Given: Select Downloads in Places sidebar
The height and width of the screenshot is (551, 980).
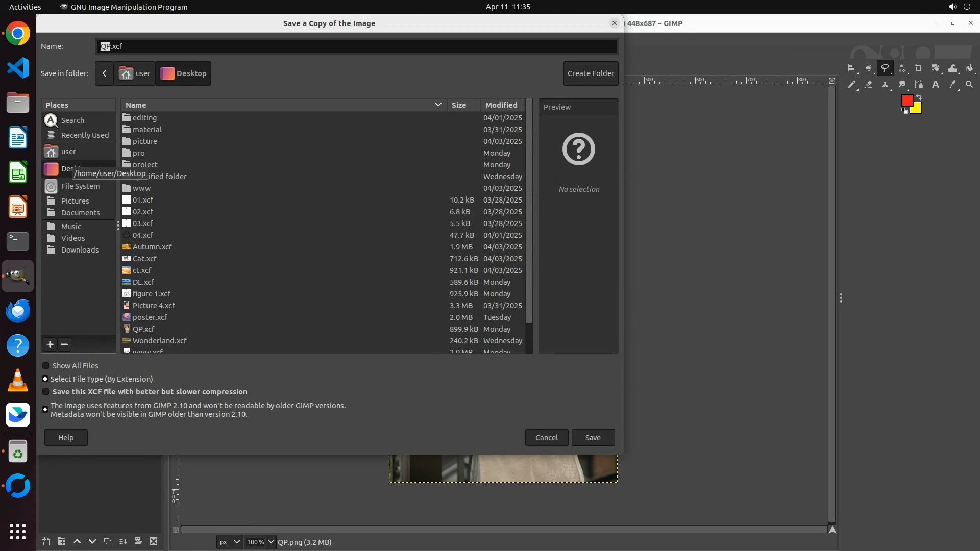Looking at the screenshot, I should (x=80, y=250).
